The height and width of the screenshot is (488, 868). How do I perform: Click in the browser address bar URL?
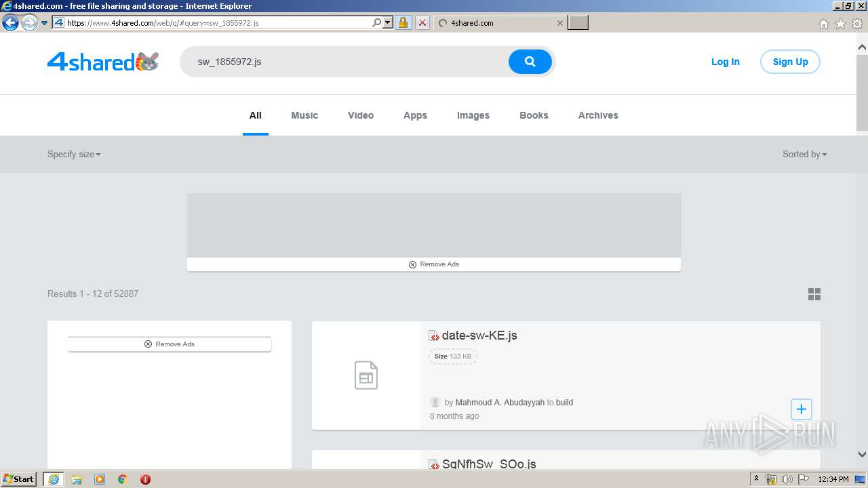[x=217, y=23]
